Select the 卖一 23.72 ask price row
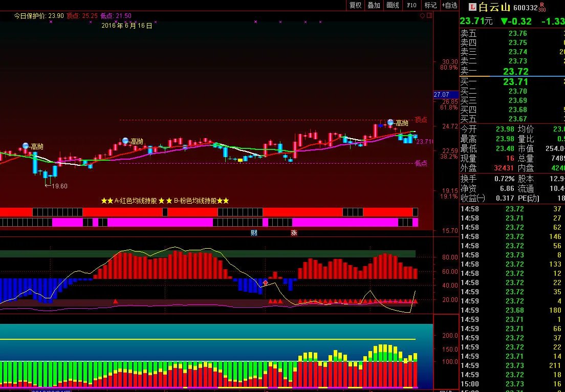Screen dimensions: 565x392 (512, 71)
